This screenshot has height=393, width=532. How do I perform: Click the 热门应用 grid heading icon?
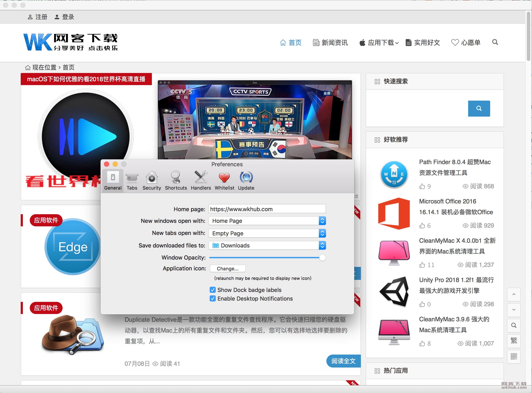point(377,371)
